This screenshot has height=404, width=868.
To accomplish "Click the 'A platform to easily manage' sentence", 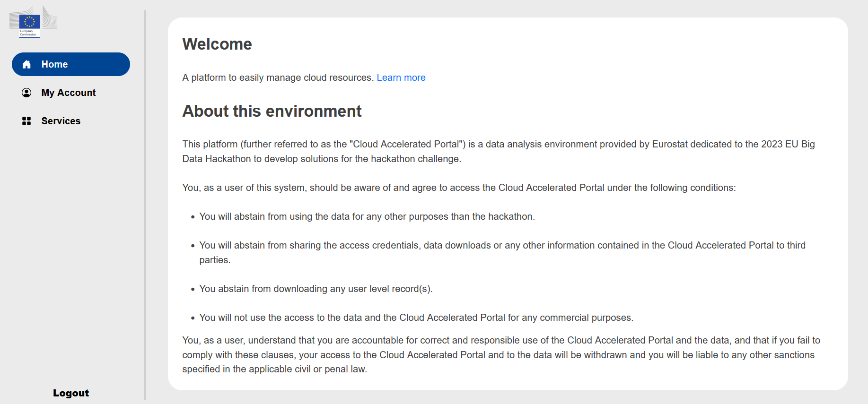I will coord(278,77).
